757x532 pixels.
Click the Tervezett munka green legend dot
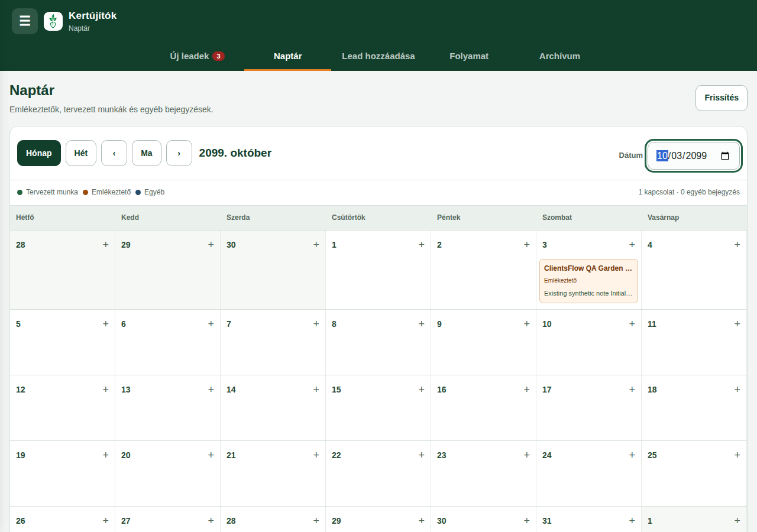pyautogui.click(x=20, y=192)
